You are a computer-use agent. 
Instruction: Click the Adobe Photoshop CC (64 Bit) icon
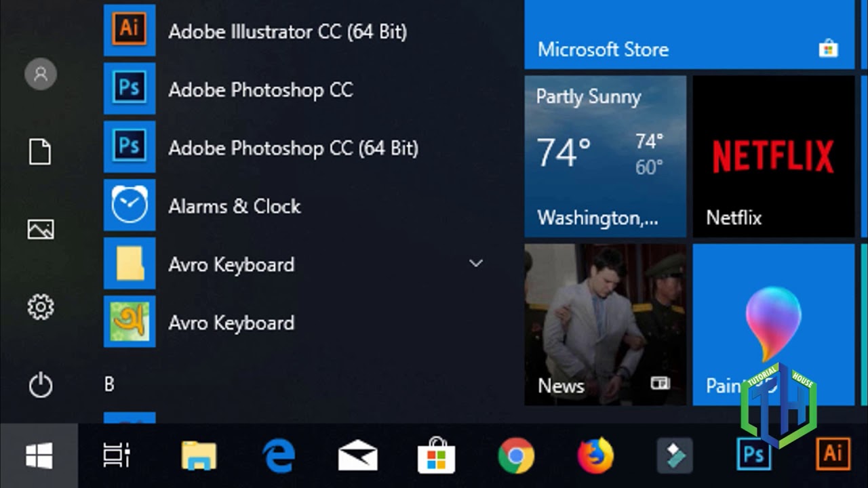(x=130, y=147)
